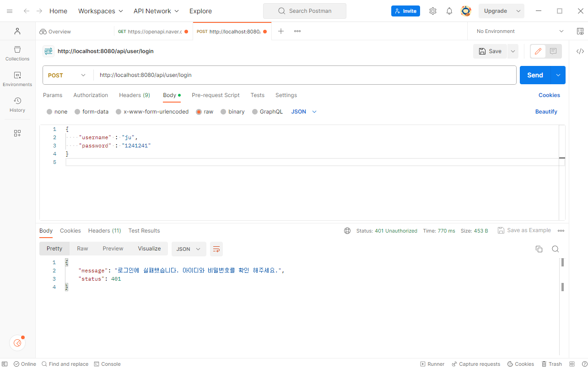Viewport: 588px width, 369px height.
Task: Open the Authorization tab
Action: point(91,95)
